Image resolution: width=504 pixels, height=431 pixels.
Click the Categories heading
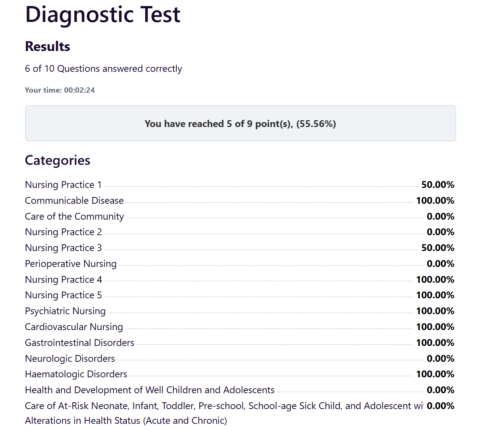point(58,160)
